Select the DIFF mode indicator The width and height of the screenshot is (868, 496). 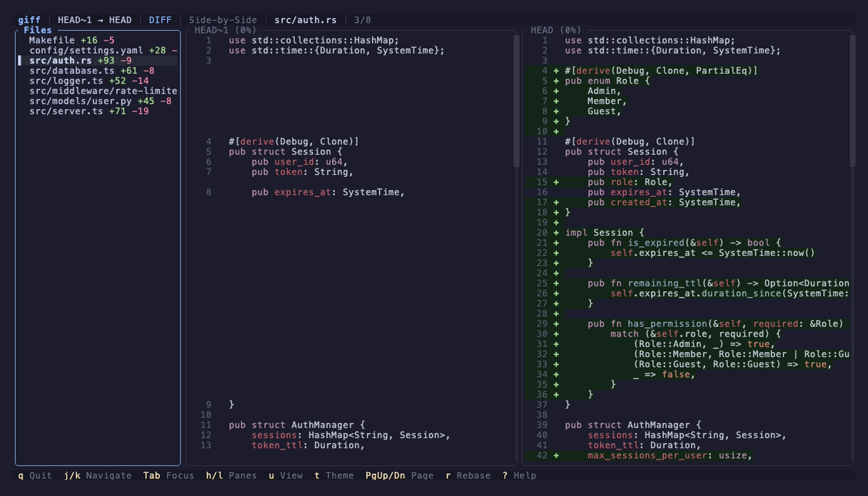(160, 20)
